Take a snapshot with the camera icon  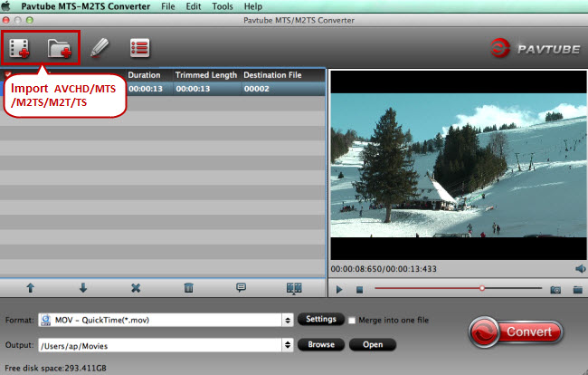(x=555, y=290)
